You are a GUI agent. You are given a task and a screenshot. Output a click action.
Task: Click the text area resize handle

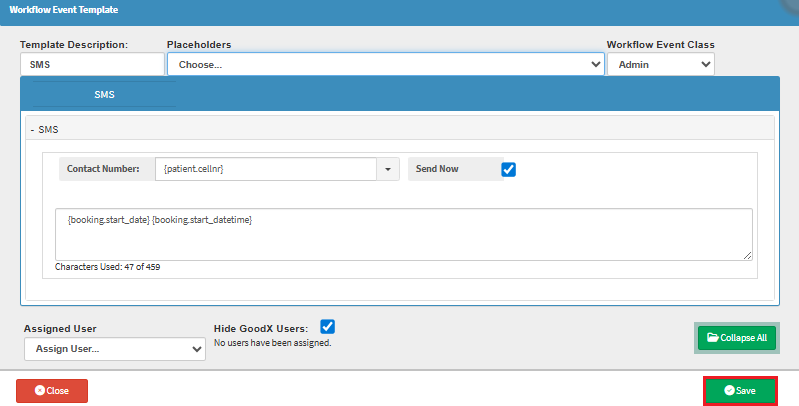click(x=747, y=255)
